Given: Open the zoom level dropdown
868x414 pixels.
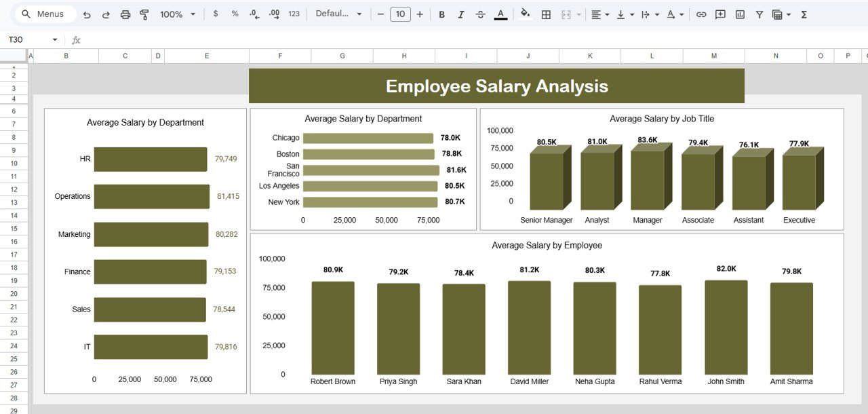Looking at the screenshot, I should 177,14.
